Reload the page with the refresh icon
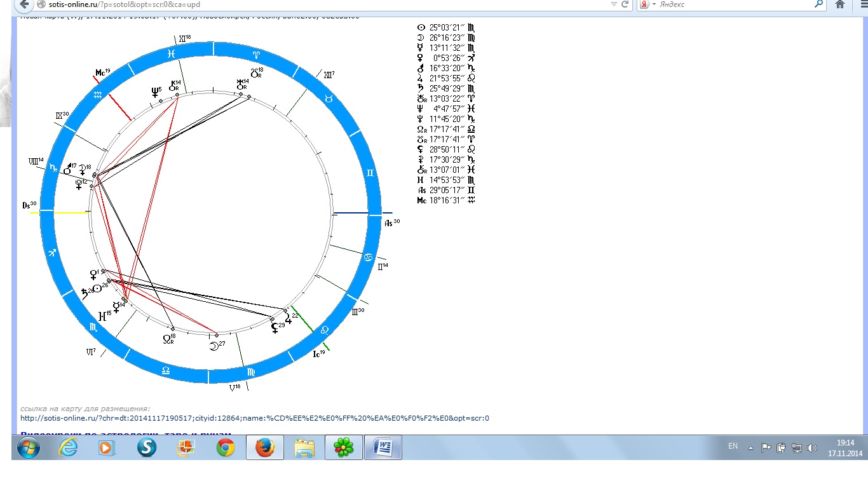This screenshot has width=868, height=488. click(625, 4)
